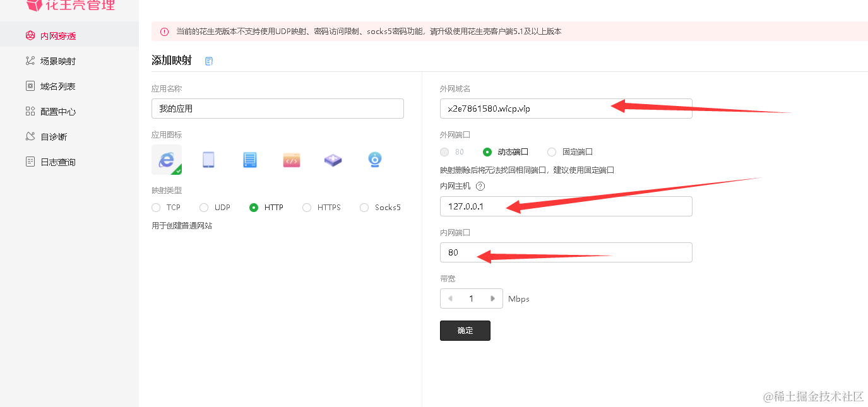Click the 内网主机 input field
This screenshot has width=868, height=407.
pyautogui.click(x=566, y=206)
